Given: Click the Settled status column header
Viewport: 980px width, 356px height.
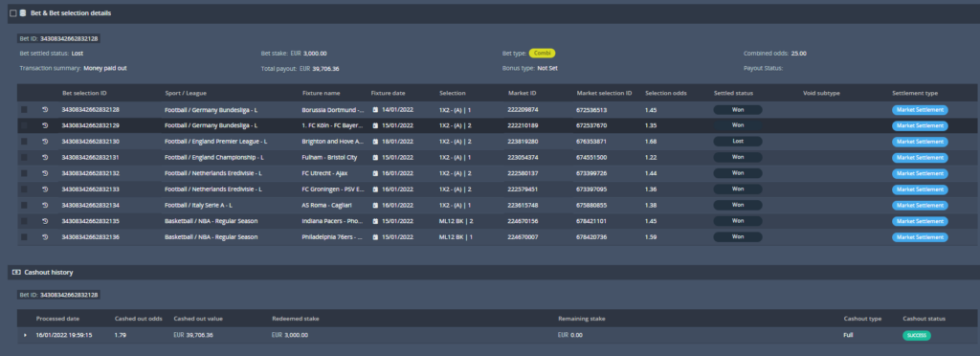Looking at the screenshot, I should pyautogui.click(x=733, y=93).
